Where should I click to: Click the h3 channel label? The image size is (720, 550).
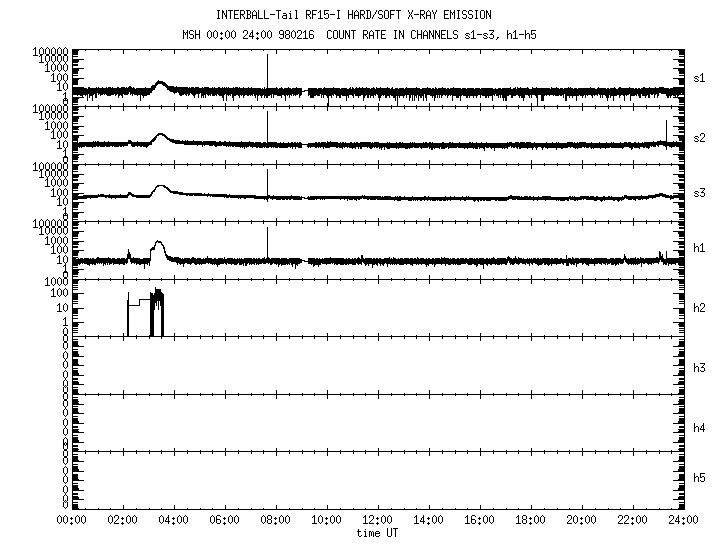700,368
